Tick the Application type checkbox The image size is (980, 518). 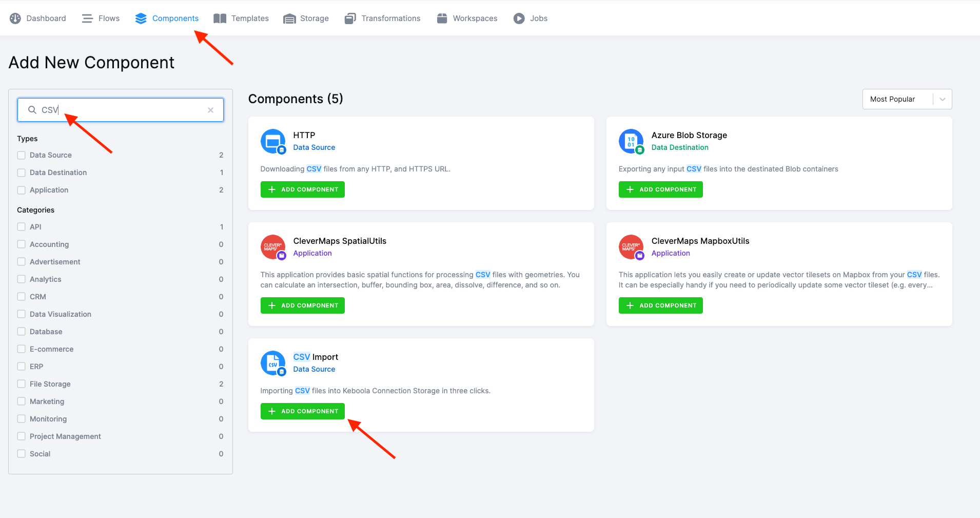22,190
